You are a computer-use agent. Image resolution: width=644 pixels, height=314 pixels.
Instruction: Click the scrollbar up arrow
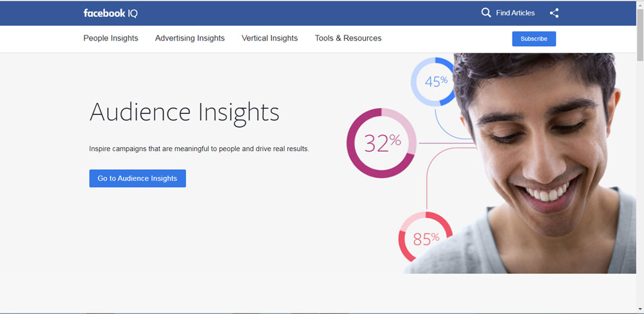639,5
